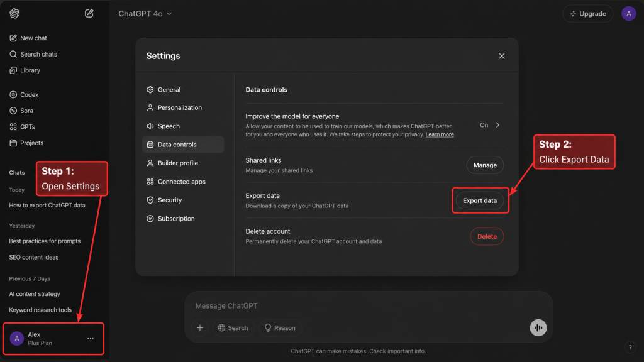Click the General gear icon
This screenshot has height=362, width=644.
150,89
